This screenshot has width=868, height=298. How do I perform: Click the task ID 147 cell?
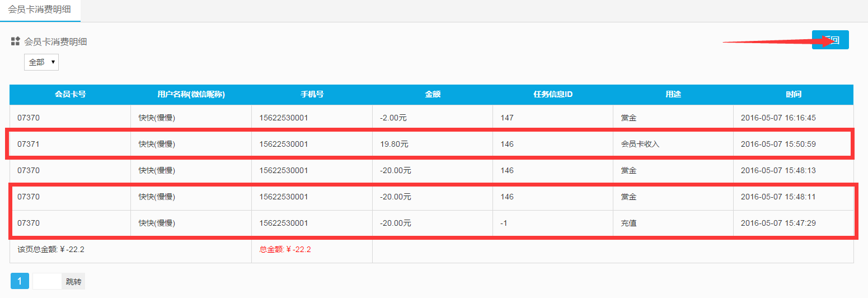pyautogui.click(x=507, y=118)
